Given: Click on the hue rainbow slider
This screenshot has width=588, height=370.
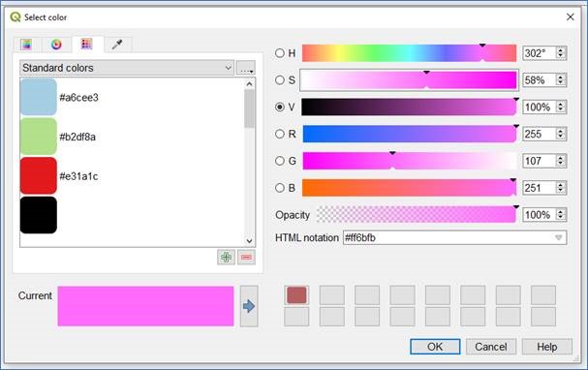Looking at the screenshot, I should pyautogui.click(x=409, y=53).
